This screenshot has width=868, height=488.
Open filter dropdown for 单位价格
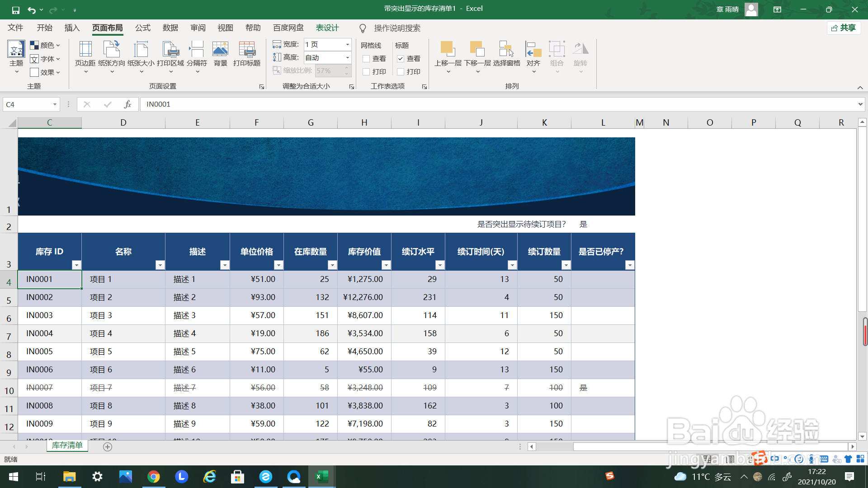tap(278, 265)
